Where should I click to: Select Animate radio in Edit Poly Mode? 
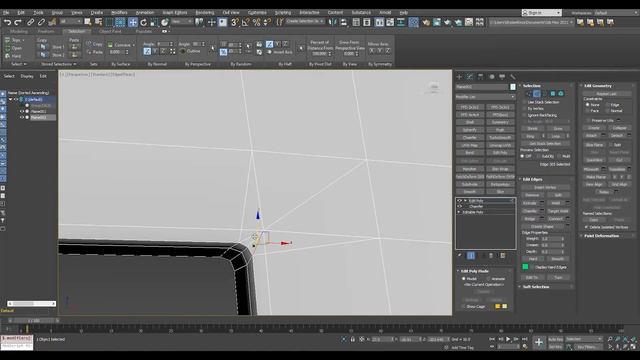[x=489, y=279]
